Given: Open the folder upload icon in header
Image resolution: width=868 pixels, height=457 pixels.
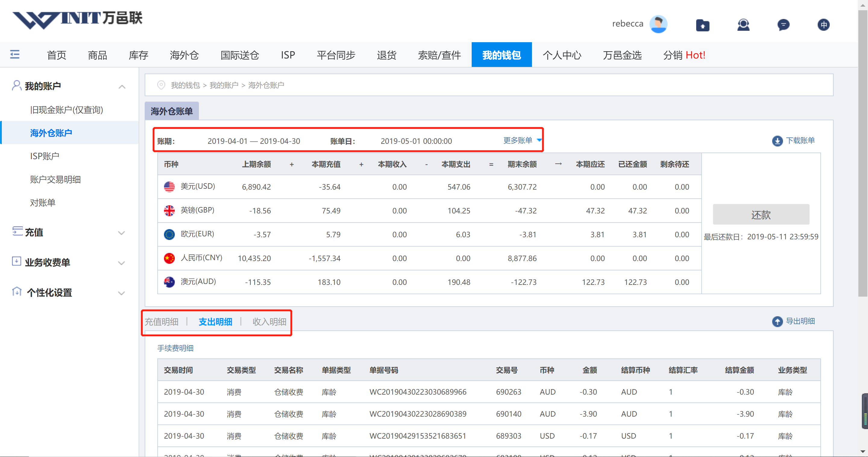Looking at the screenshot, I should [x=703, y=25].
